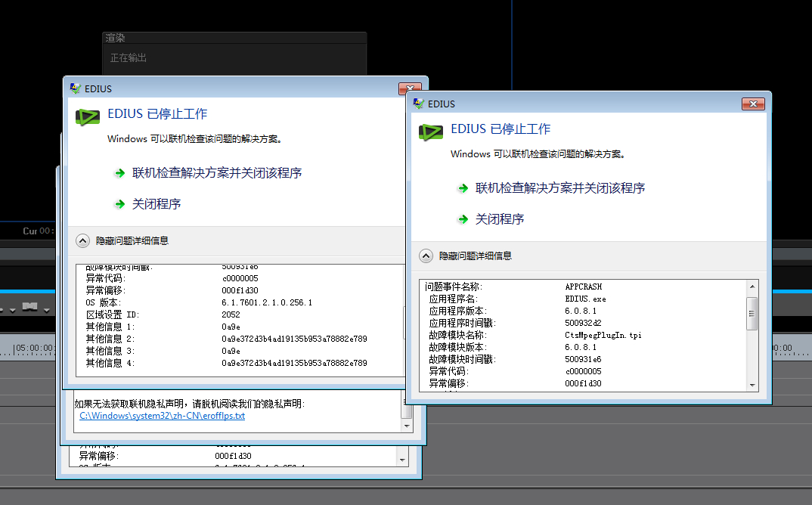Select the c0000005 value in left dialog

tap(240, 279)
